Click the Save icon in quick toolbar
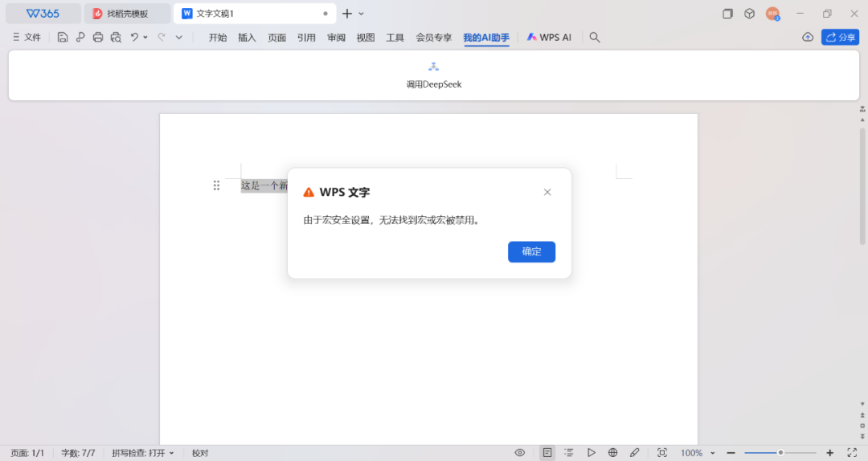Viewport: 868px width, 461px height. tap(63, 37)
